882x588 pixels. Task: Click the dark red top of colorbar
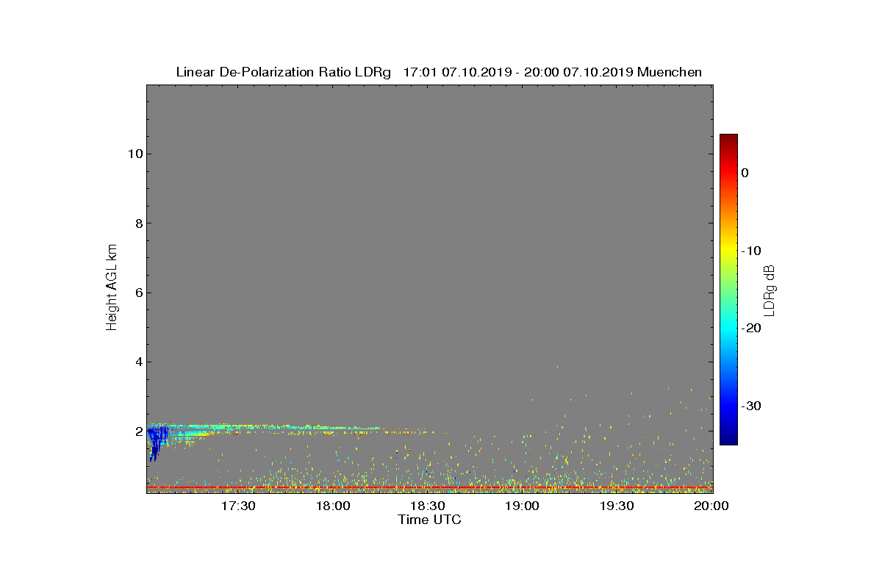[728, 139]
